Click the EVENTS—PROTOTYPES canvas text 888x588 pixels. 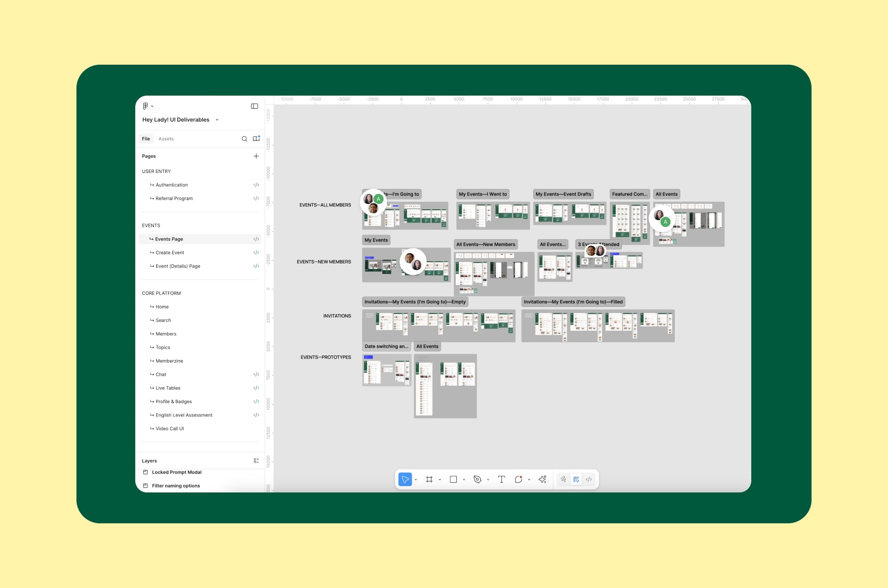pyautogui.click(x=326, y=357)
